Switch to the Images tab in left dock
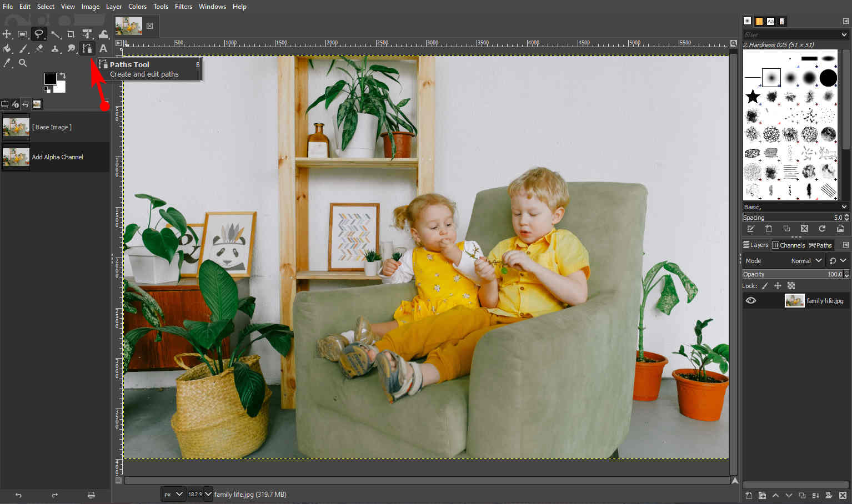This screenshot has width=852, height=504. pos(37,104)
